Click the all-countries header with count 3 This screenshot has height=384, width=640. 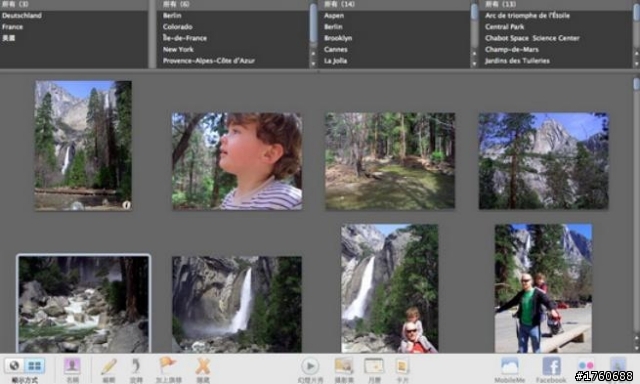(x=15, y=4)
